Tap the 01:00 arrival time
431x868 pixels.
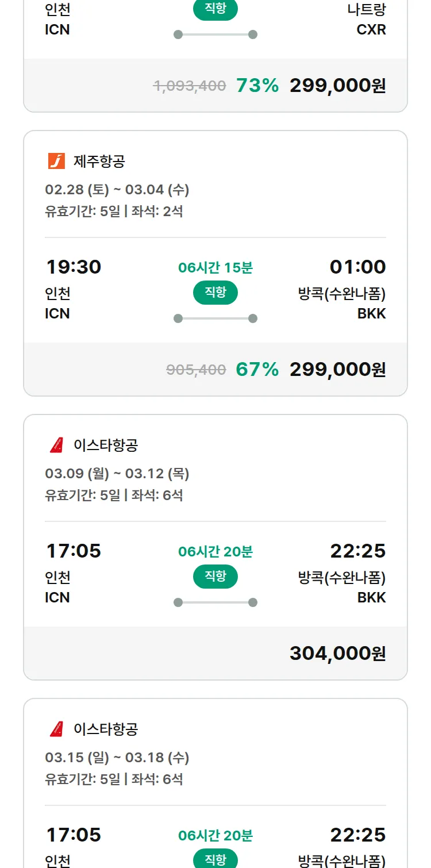click(357, 267)
